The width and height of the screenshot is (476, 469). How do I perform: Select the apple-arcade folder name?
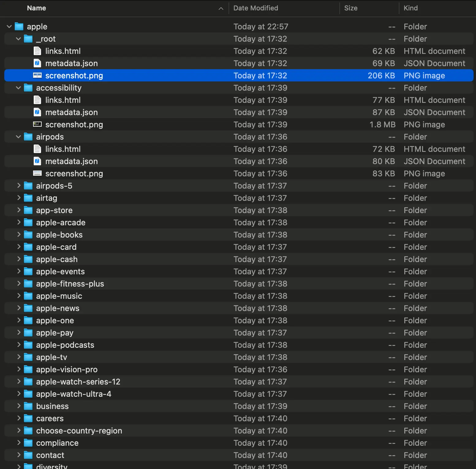[x=61, y=223]
